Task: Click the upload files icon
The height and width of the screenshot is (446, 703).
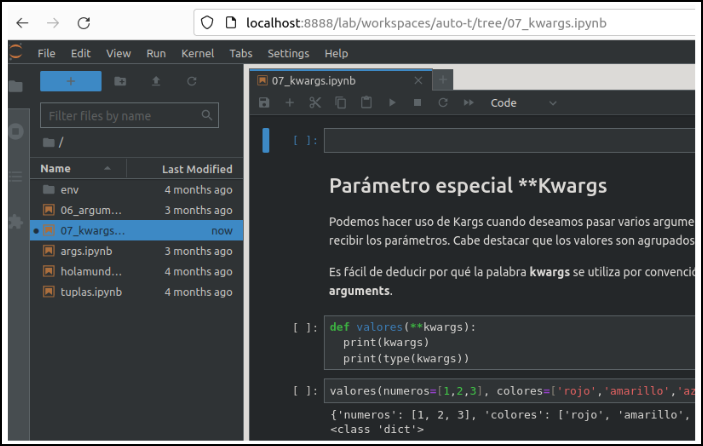Action: coord(156,81)
